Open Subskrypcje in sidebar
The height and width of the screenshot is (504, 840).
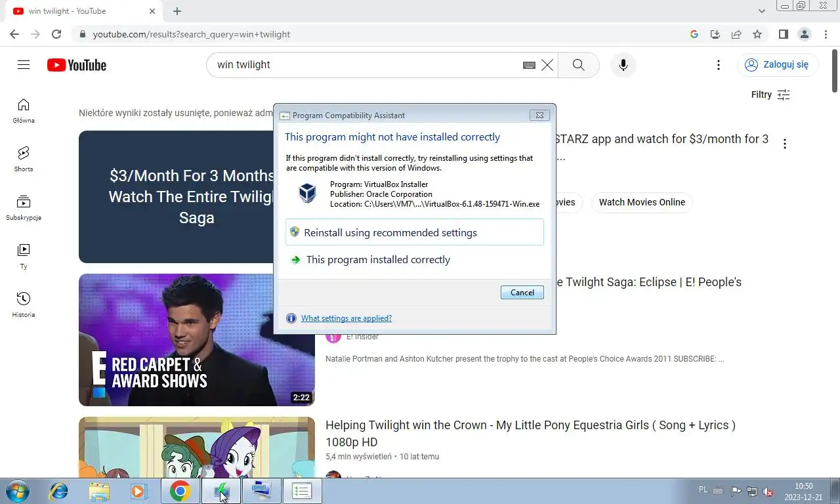tap(24, 208)
